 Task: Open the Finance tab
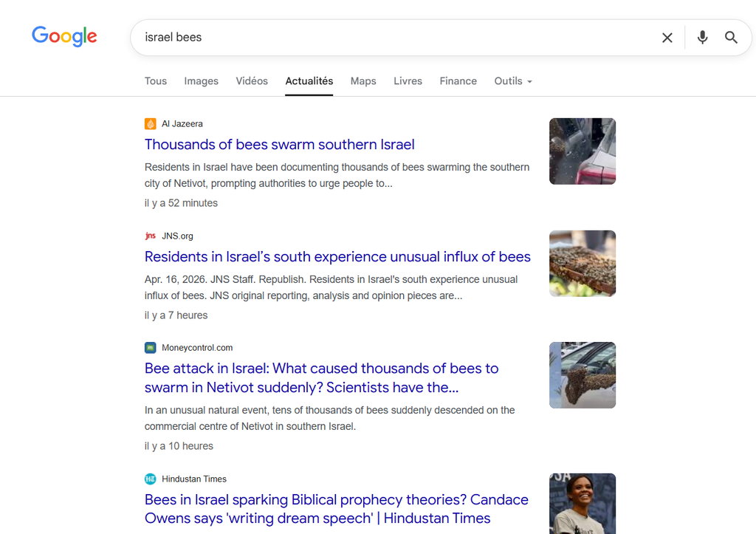click(x=458, y=81)
